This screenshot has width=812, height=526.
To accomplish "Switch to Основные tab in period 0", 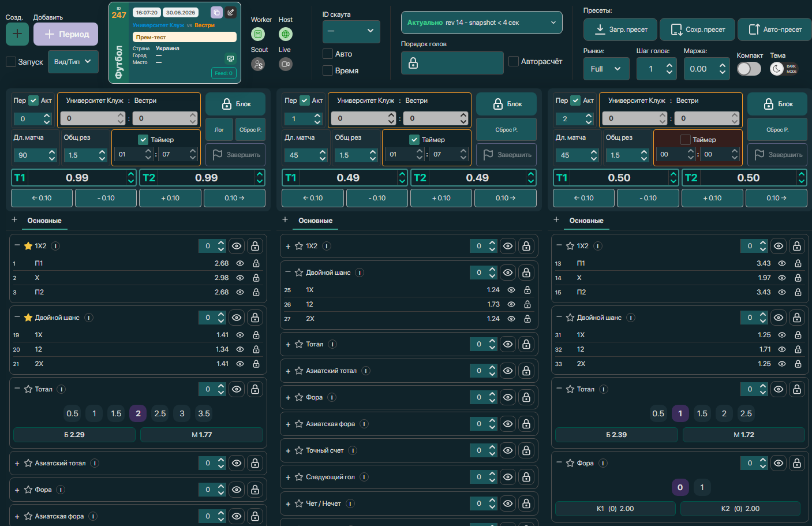I will click(44, 221).
